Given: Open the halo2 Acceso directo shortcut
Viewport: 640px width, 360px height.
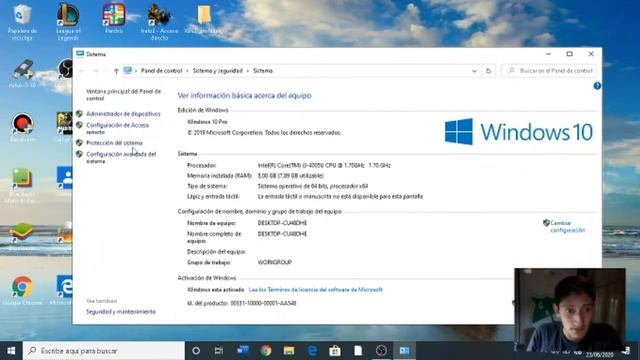Looking at the screenshot, I should pos(159,21).
